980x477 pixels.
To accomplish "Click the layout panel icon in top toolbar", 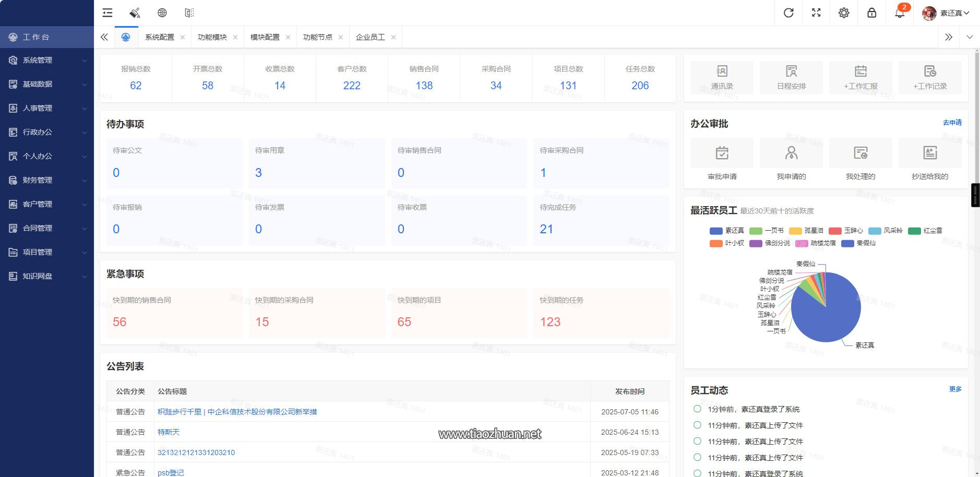I will click(189, 13).
